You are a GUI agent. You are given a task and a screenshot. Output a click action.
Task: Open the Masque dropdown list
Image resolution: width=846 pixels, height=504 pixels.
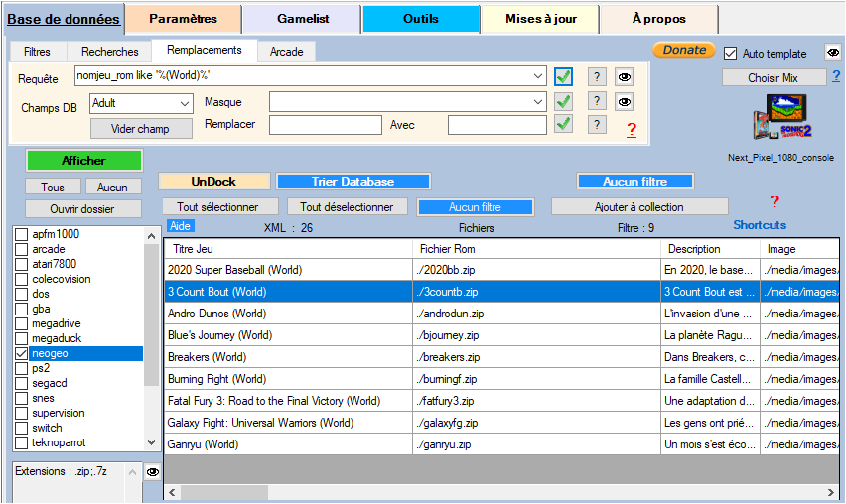click(x=538, y=101)
